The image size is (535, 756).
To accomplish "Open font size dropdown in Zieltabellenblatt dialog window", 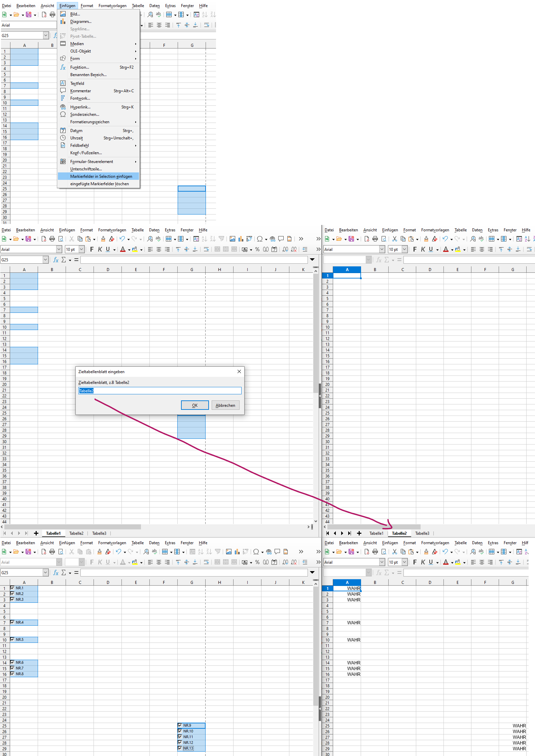I will [81, 249].
